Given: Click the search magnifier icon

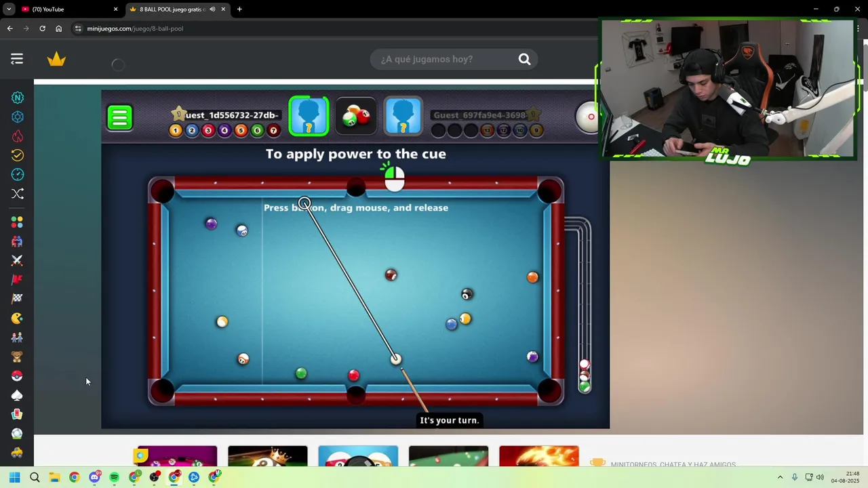Looking at the screenshot, I should [x=524, y=59].
